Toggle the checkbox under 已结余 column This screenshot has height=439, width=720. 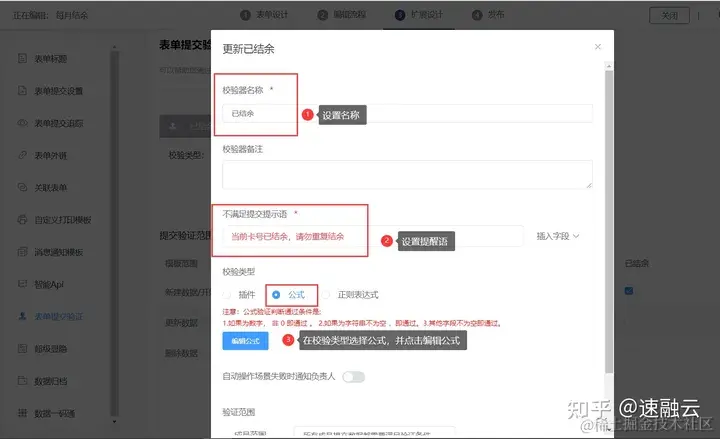pyautogui.click(x=629, y=291)
